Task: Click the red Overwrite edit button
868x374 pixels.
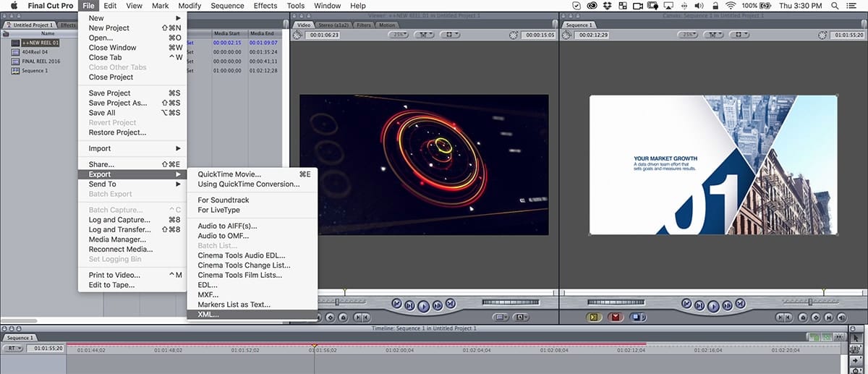Action: [x=616, y=317]
